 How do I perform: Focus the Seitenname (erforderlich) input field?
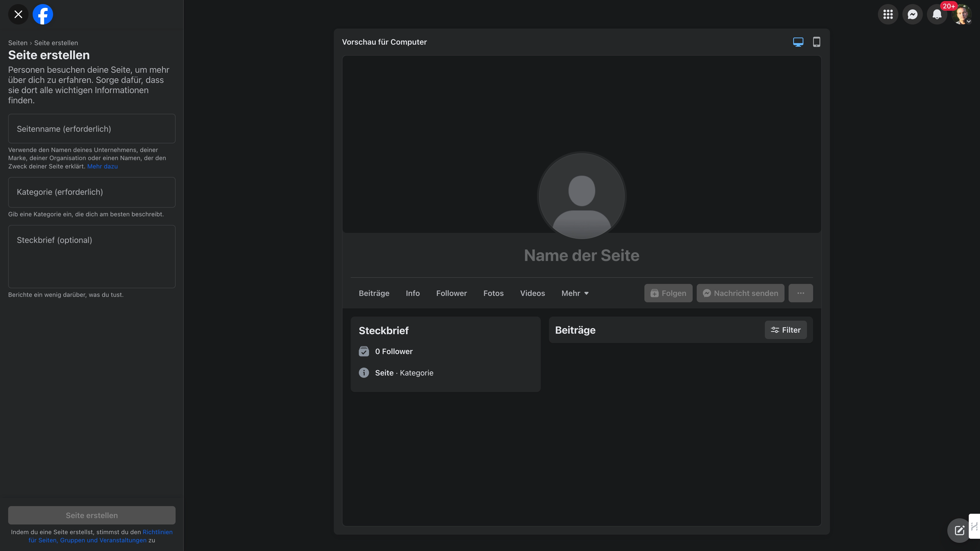click(92, 129)
